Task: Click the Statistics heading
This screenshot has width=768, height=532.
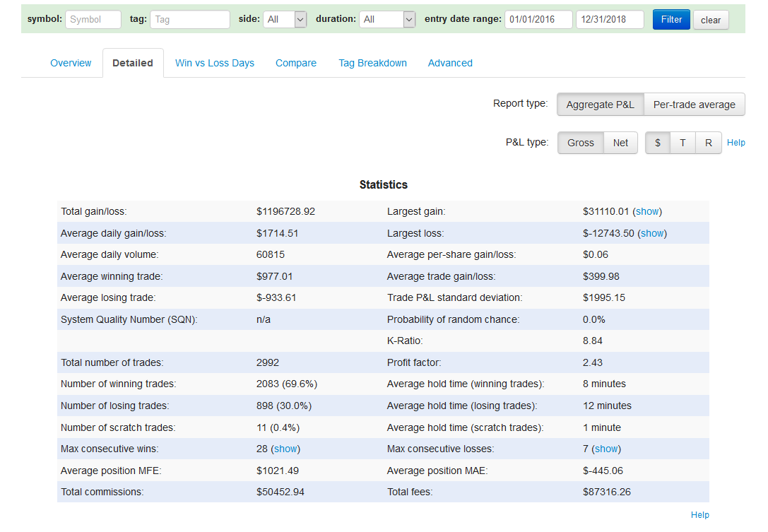Action: pyautogui.click(x=384, y=184)
